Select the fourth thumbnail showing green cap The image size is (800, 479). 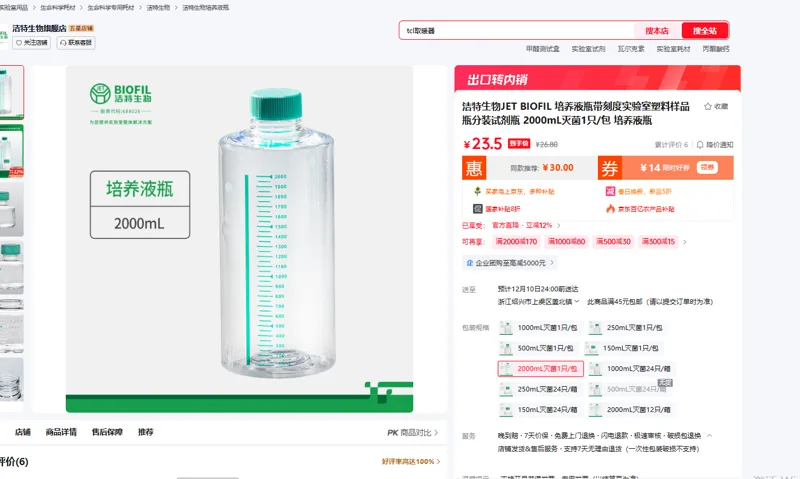tap(12, 267)
